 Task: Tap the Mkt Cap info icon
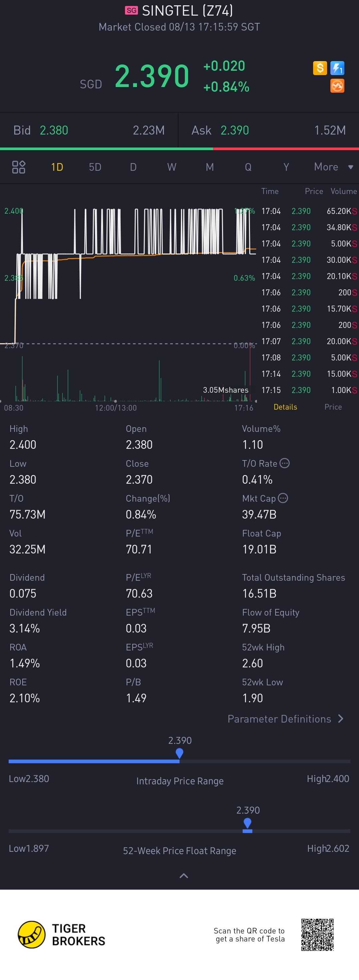pyautogui.click(x=283, y=498)
